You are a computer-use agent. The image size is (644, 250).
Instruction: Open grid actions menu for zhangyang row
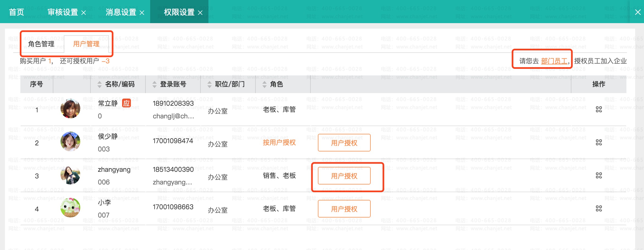(599, 175)
